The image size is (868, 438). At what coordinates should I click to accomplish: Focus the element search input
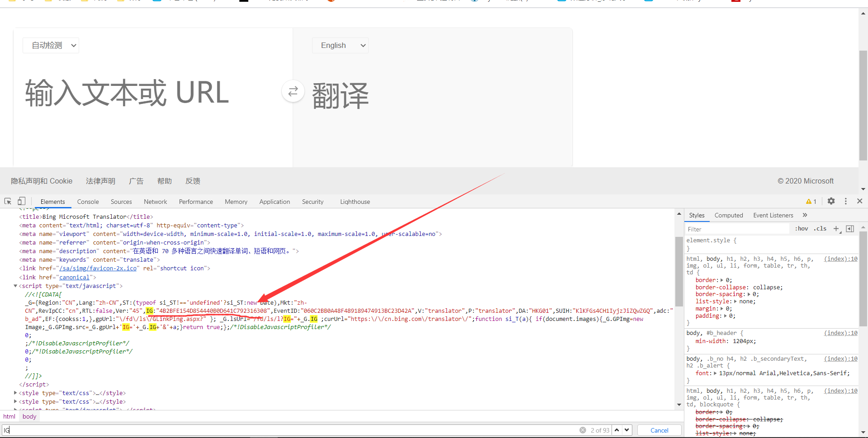tap(289, 430)
